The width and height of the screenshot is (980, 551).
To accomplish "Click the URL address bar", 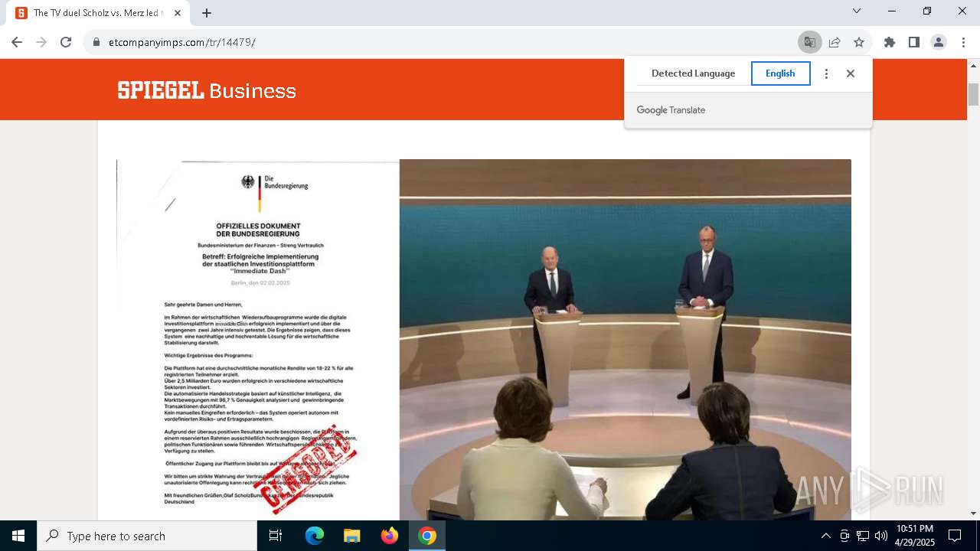I will [440, 42].
